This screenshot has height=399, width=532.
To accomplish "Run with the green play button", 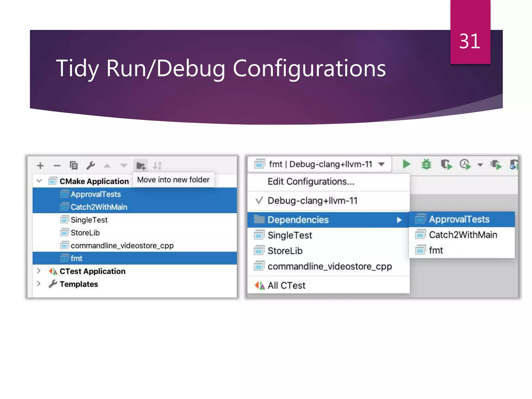I will click(407, 164).
